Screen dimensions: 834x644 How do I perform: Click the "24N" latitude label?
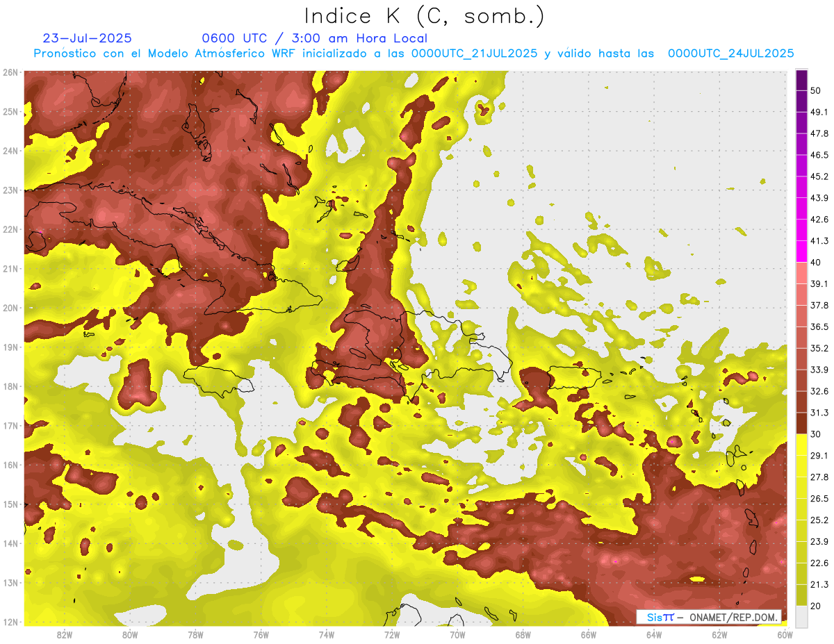[x=10, y=151]
